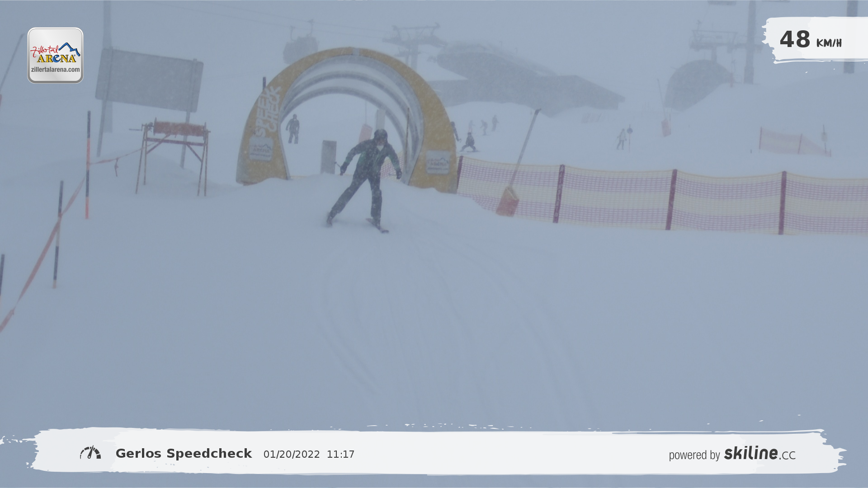Click the Speed Check text on arch
Screen dimensions: 868x488
coord(268,111)
